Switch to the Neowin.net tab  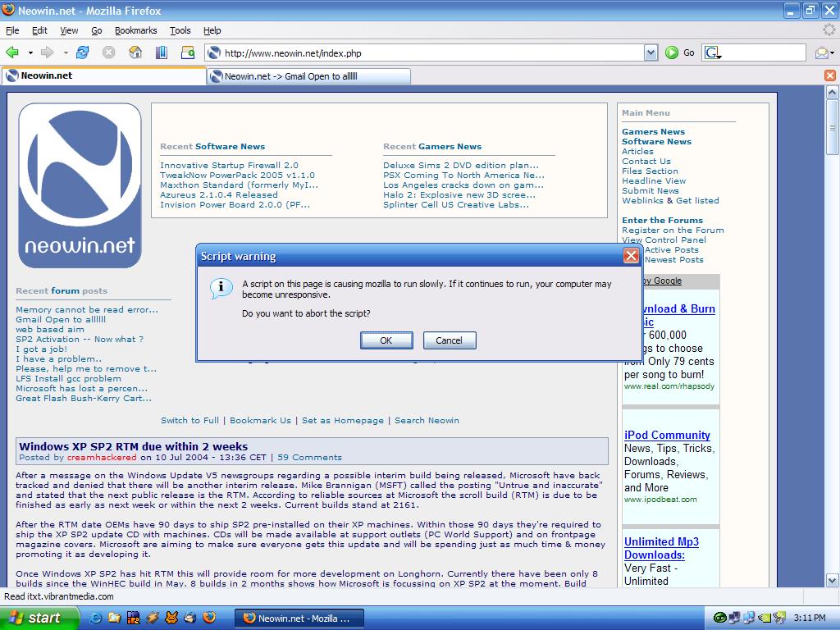coord(104,75)
